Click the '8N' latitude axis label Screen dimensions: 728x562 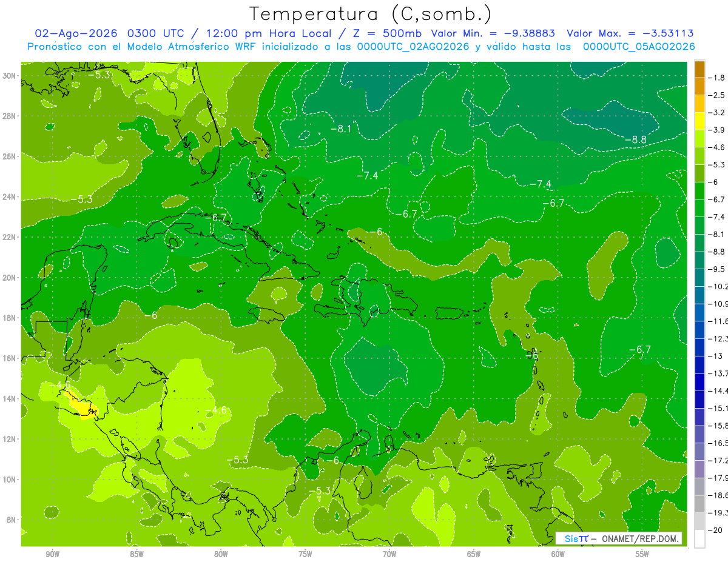pyautogui.click(x=12, y=520)
